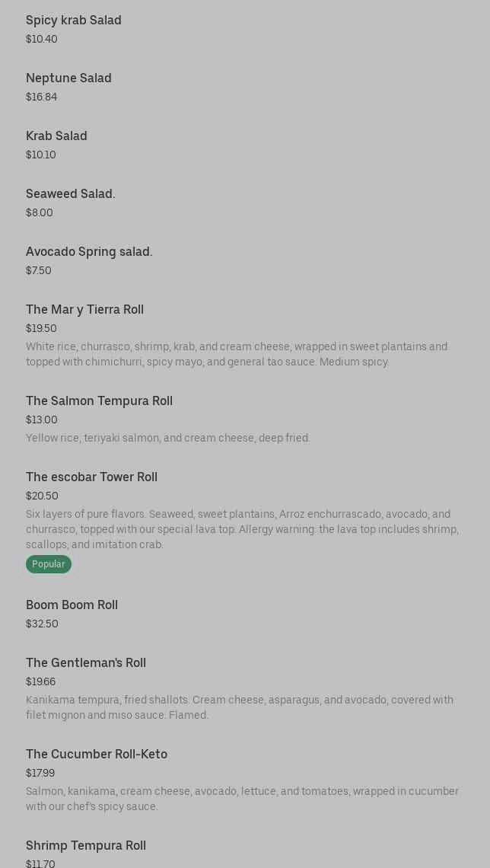Open Avocado Spring salad details

coord(89,252)
